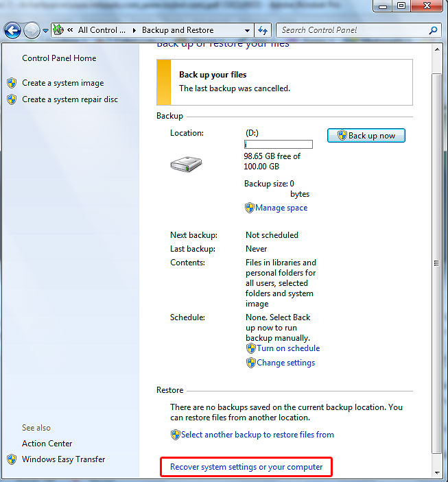
Task: Expand the breadcrumb chevron after All Control
Action: click(x=134, y=30)
